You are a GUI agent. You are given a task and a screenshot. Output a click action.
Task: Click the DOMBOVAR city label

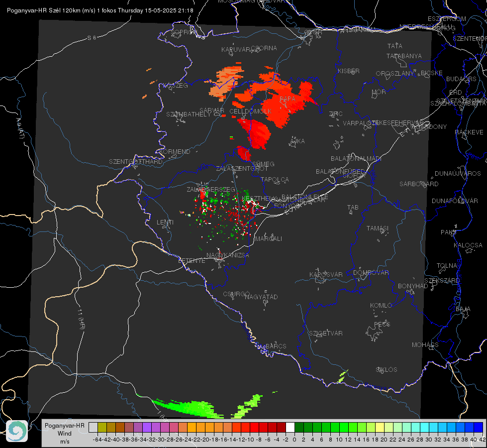coord(371,273)
